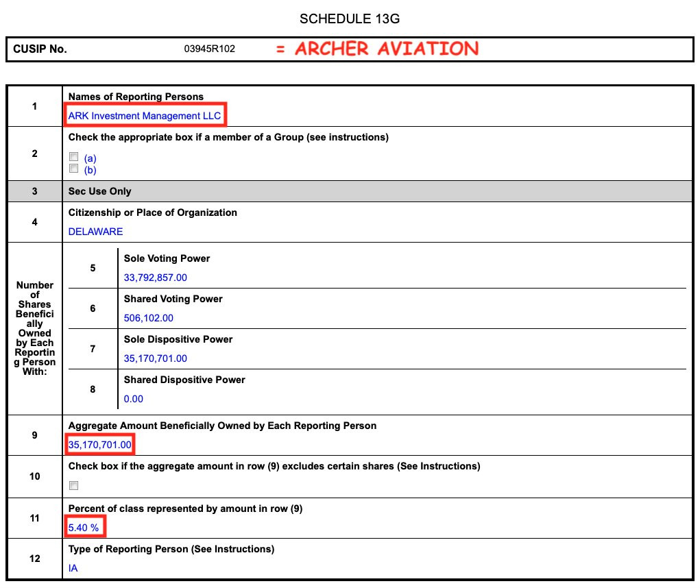
Task: Select the Shared Dispositive Power value 0.00
Action: (134, 399)
